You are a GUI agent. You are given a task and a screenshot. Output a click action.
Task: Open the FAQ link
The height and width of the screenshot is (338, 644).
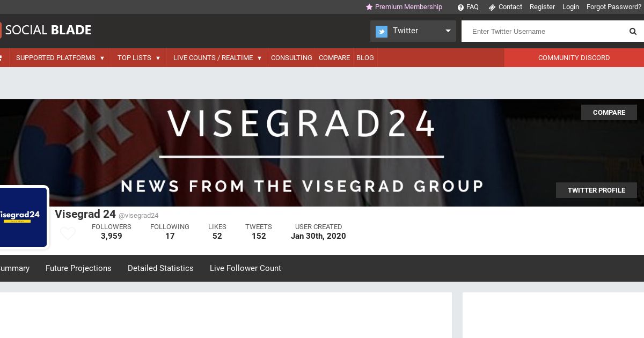tap(472, 7)
